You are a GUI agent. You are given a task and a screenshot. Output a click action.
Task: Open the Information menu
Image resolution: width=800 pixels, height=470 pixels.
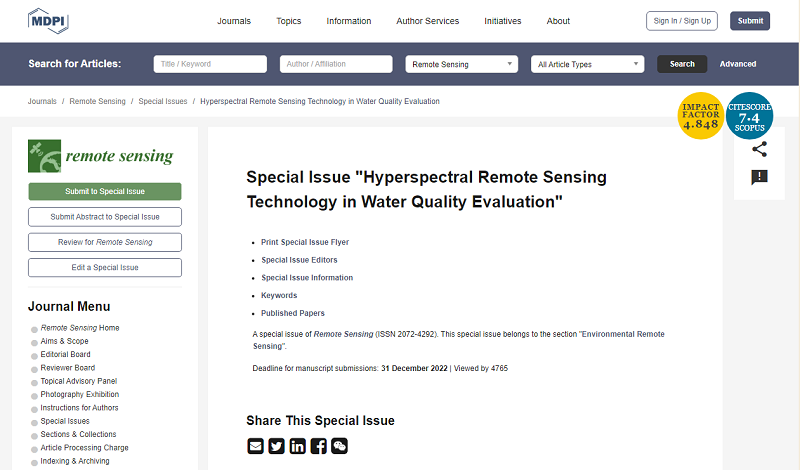[x=349, y=21]
